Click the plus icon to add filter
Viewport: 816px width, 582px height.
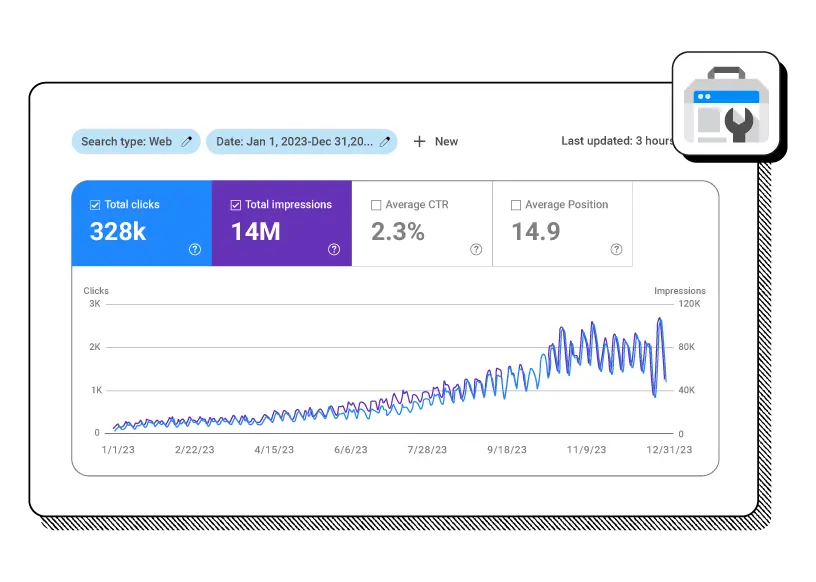tap(420, 142)
